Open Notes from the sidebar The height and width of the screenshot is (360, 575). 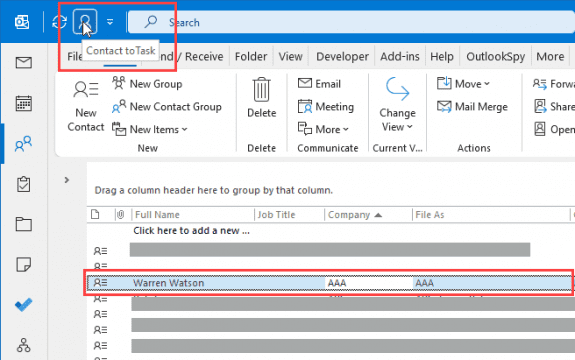pos(23,264)
